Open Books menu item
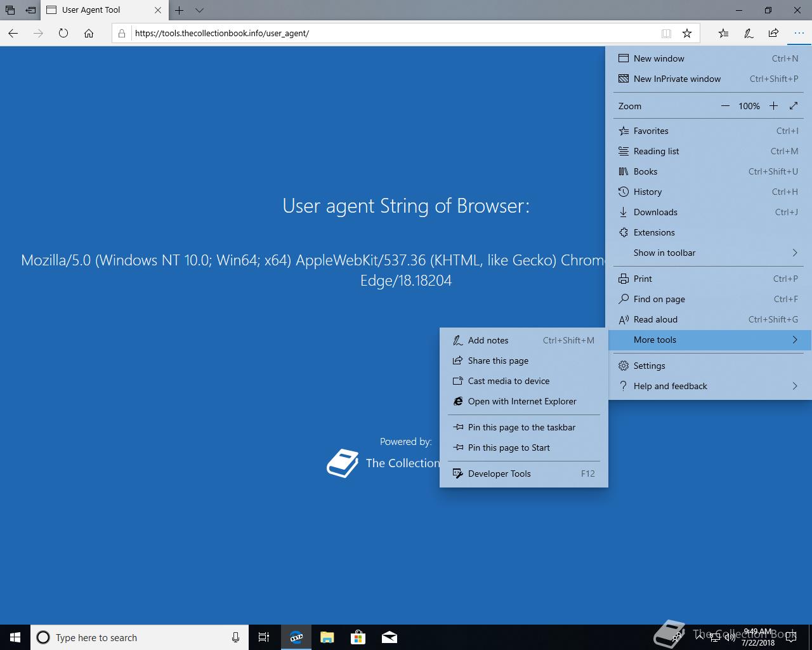This screenshot has width=812, height=650. pos(709,171)
